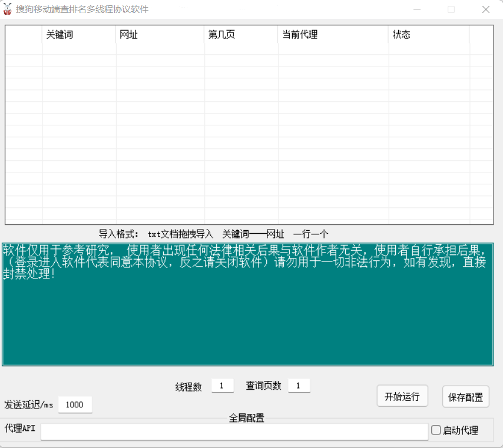
Task: Minimize the application window
Action: point(417,9)
